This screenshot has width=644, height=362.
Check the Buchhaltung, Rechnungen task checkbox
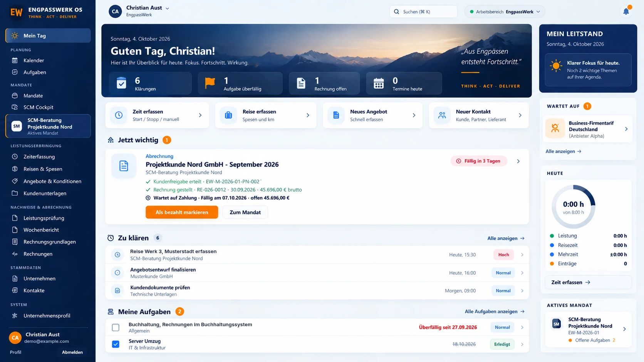[116, 327]
